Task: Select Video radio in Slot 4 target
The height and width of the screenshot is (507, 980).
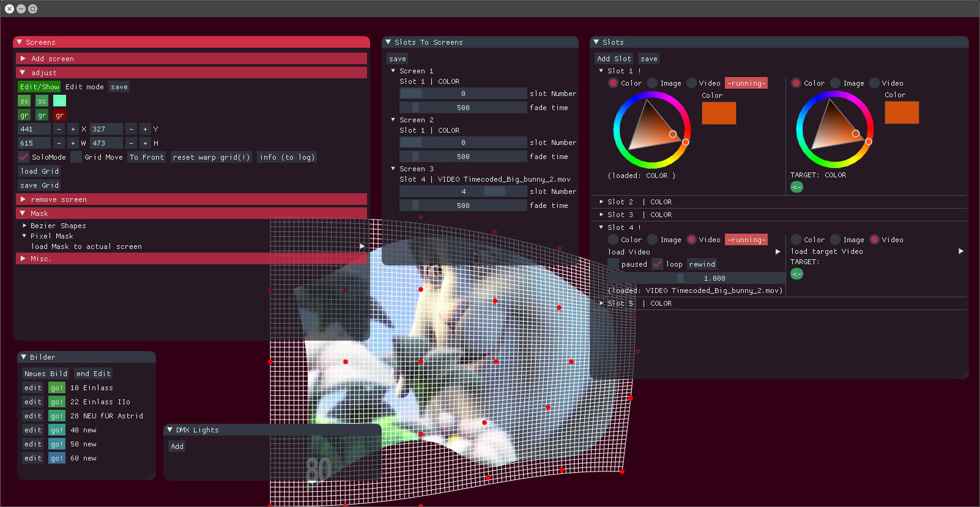Action: (x=874, y=240)
